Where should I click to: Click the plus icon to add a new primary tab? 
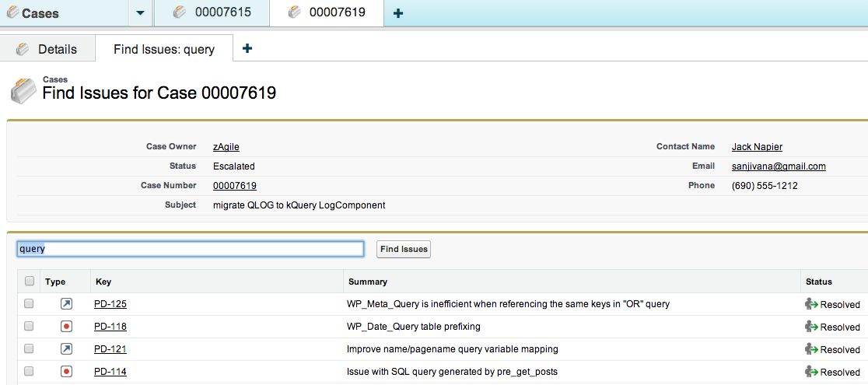click(x=398, y=12)
